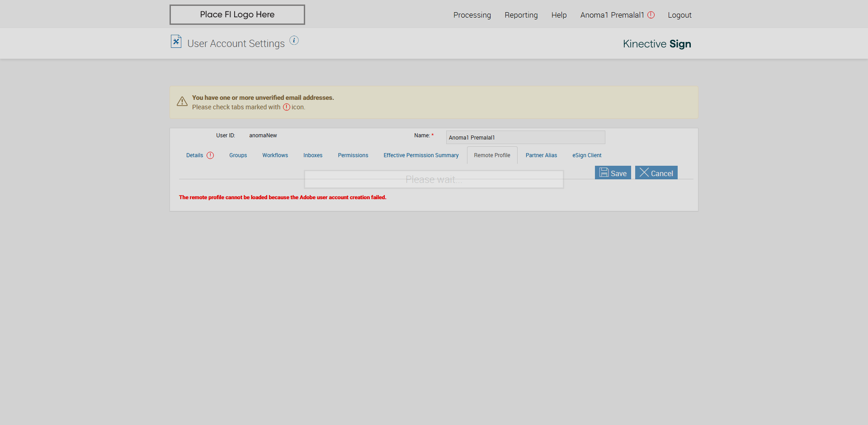Click the unverified email addresses warning text

pos(263,98)
